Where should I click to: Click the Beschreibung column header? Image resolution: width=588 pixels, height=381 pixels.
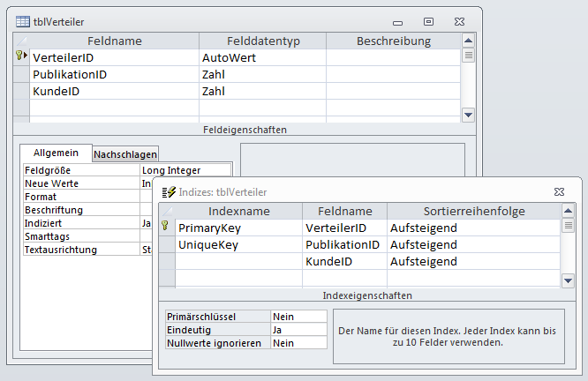point(394,41)
